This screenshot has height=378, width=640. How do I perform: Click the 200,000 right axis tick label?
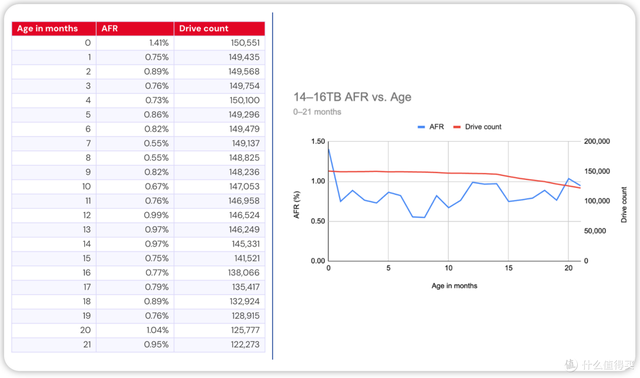(x=597, y=141)
